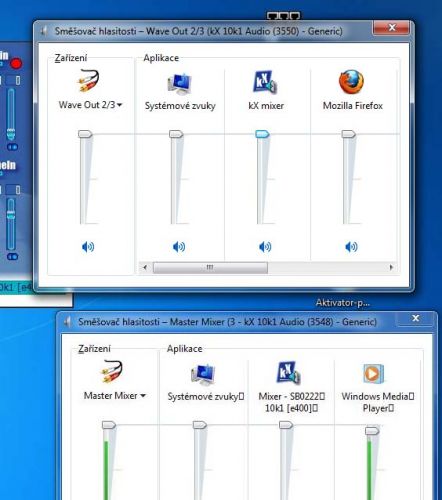Click the horizontal scrollbar thumb in Aplikace
The width and height of the screenshot is (442, 500).
coord(210,268)
